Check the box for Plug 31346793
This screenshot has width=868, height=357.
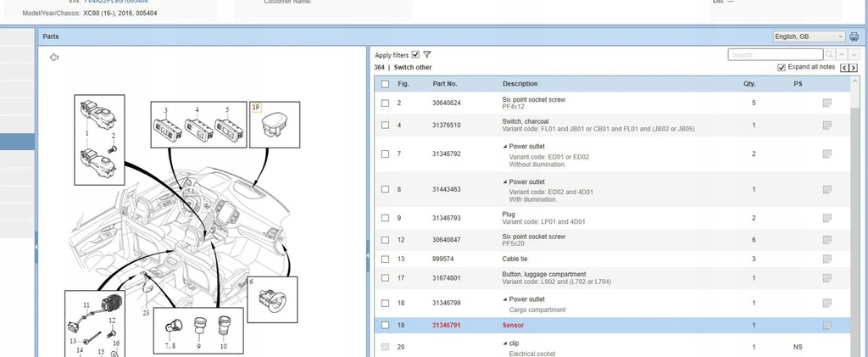coord(386,218)
